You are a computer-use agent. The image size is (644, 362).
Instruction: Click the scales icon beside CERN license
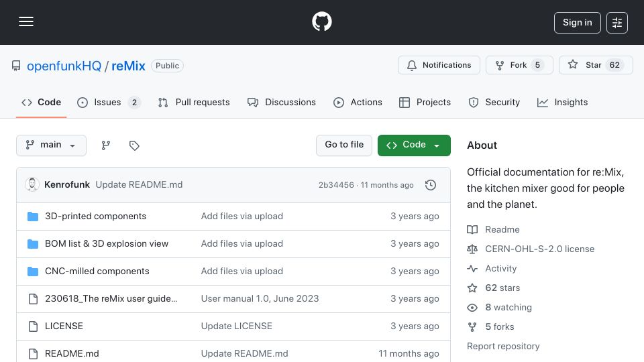click(472, 249)
